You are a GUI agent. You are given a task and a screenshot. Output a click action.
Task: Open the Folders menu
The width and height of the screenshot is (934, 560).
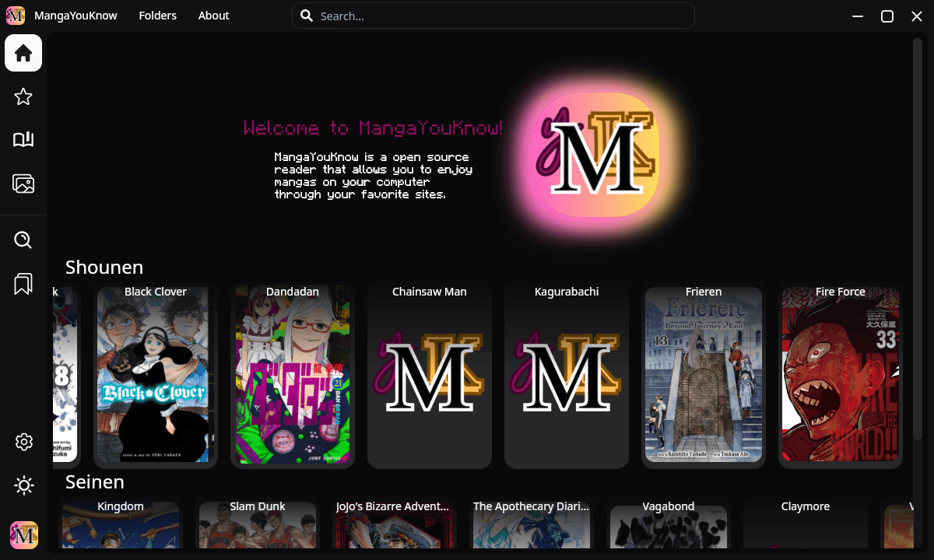(157, 16)
